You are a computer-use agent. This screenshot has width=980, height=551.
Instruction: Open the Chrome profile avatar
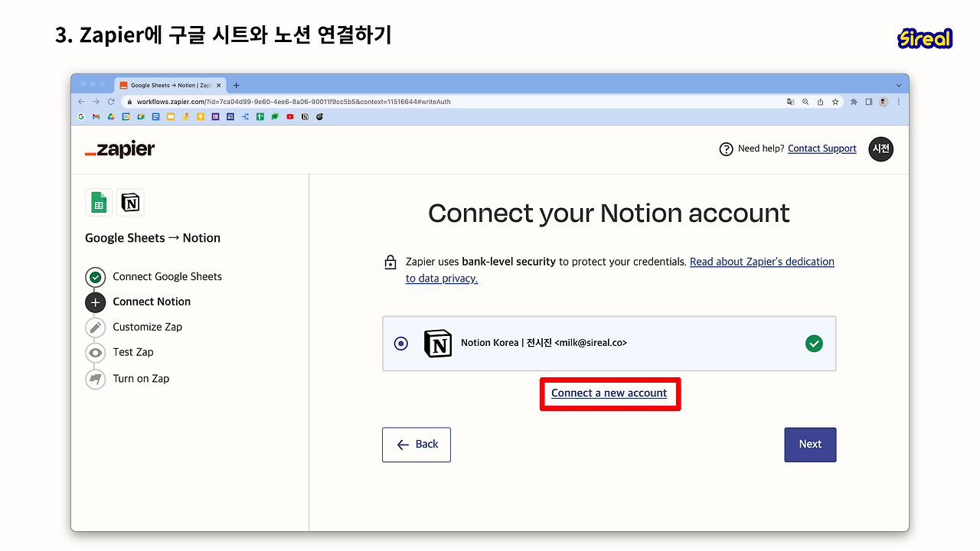(884, 102)
